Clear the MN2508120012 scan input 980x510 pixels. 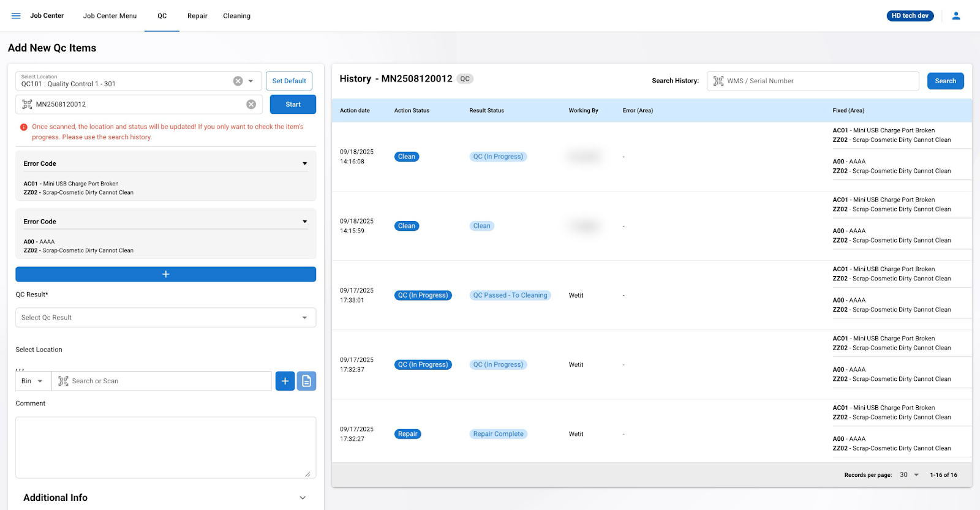[x=251, y=105]
